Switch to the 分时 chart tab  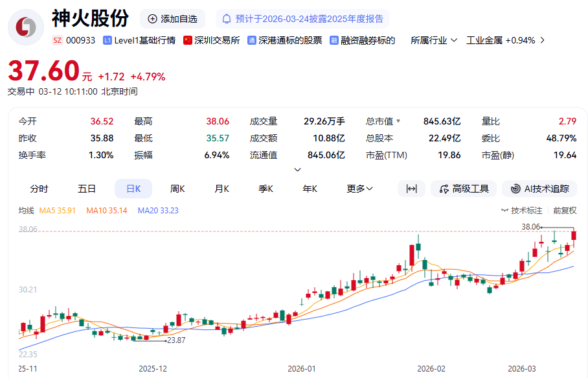coord(39,189)
